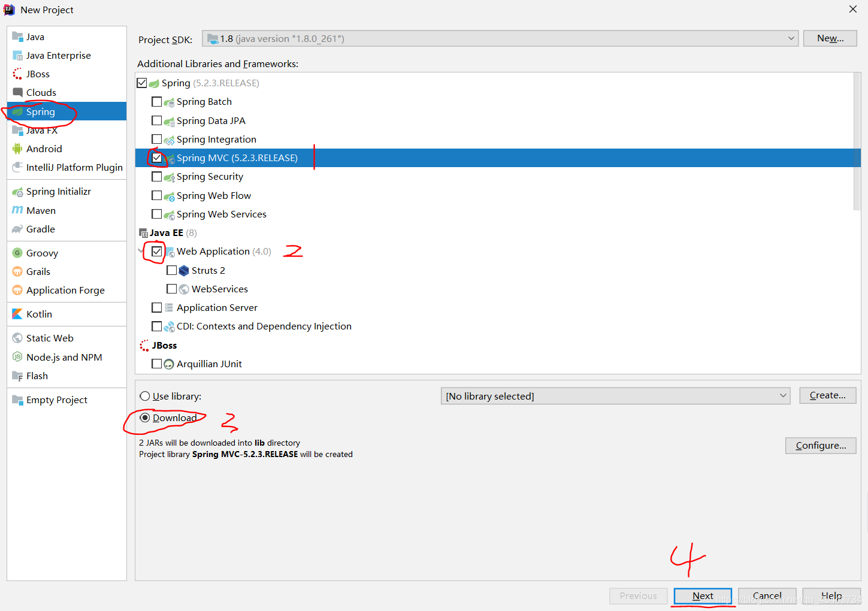
Task: Select the Use library radio button
Action: coord(145,396)
